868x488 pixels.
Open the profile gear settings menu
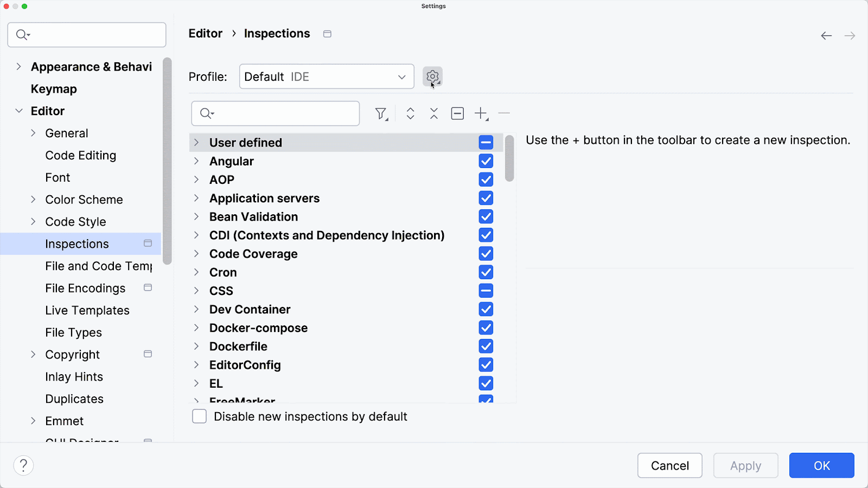[x=432, y=76]
